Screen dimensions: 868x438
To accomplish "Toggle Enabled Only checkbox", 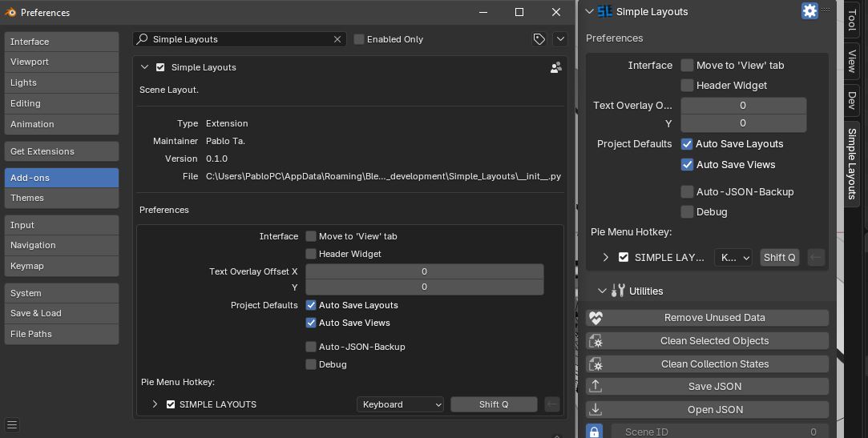I will coord(359,39).
